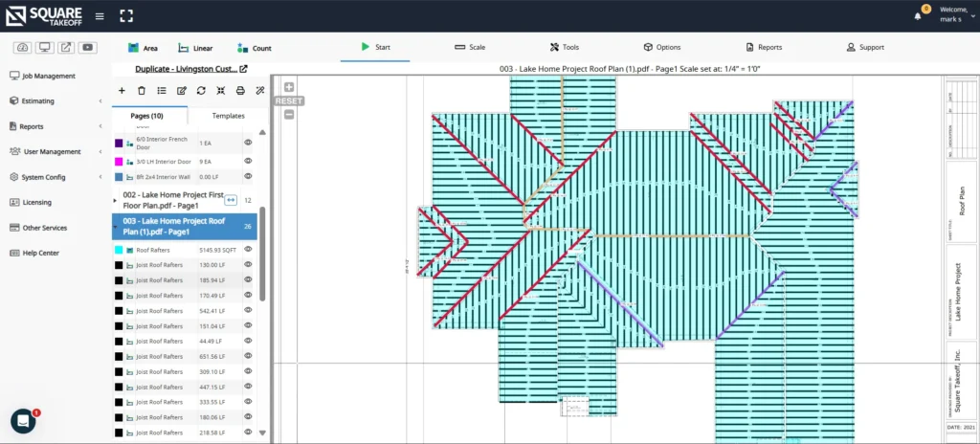Open Job Management in the sidebar

point(42,76)
